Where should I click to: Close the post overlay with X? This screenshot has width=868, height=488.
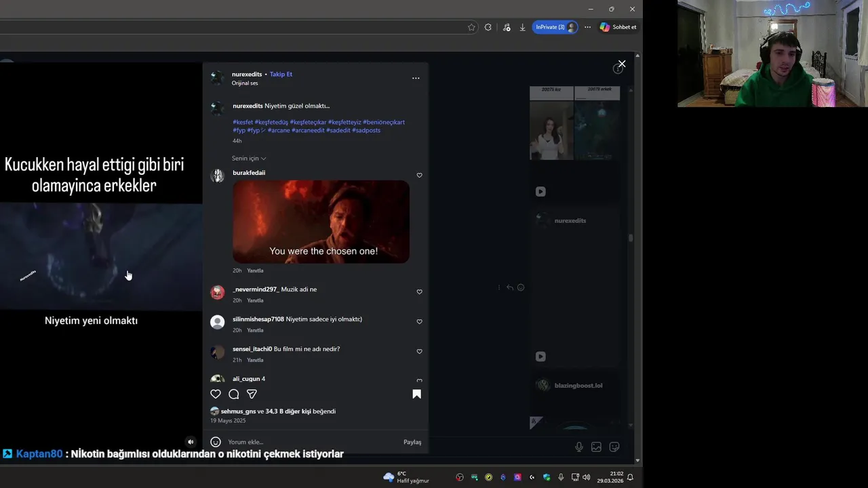[622, 64]
